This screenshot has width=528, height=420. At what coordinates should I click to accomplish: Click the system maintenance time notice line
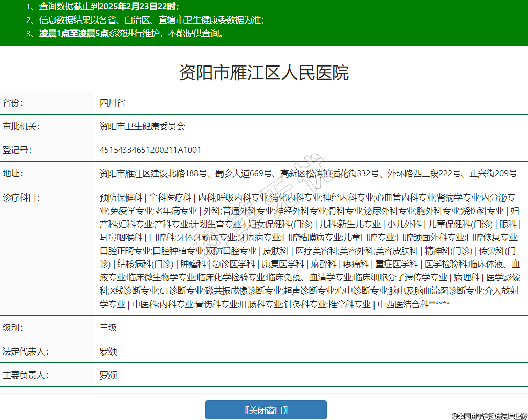125,34
